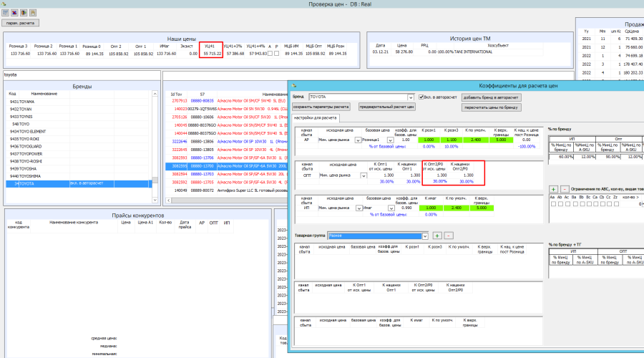Click УЦ41 value 55 715.22
644x358 pixels.
(x=212, y=54)
